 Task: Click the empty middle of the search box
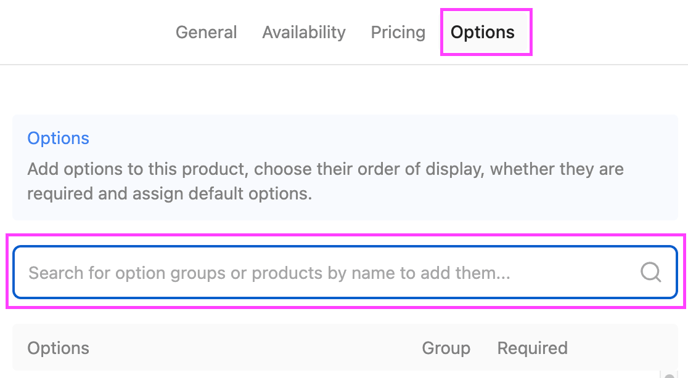pos(575,273)
